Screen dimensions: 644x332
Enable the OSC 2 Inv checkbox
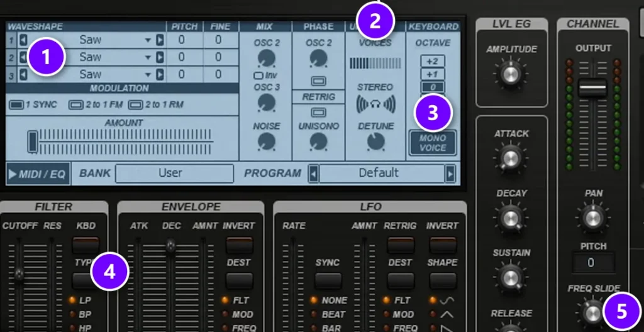point(258,75)
